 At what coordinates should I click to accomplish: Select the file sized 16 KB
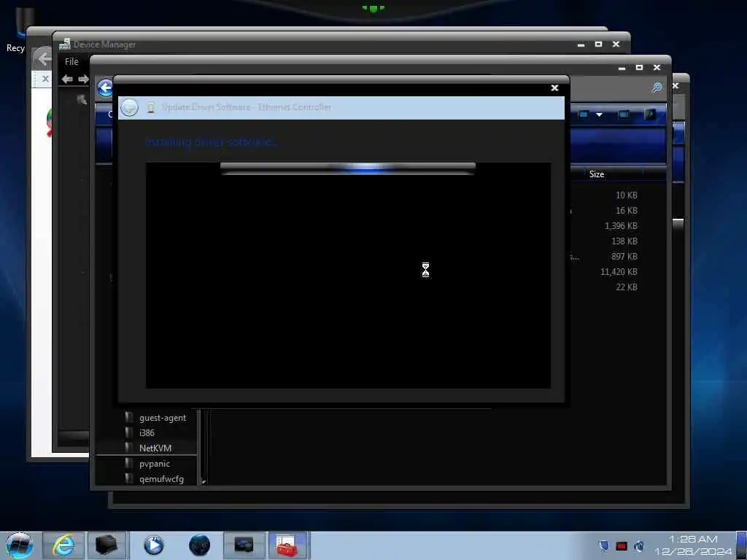coord(627,211)
